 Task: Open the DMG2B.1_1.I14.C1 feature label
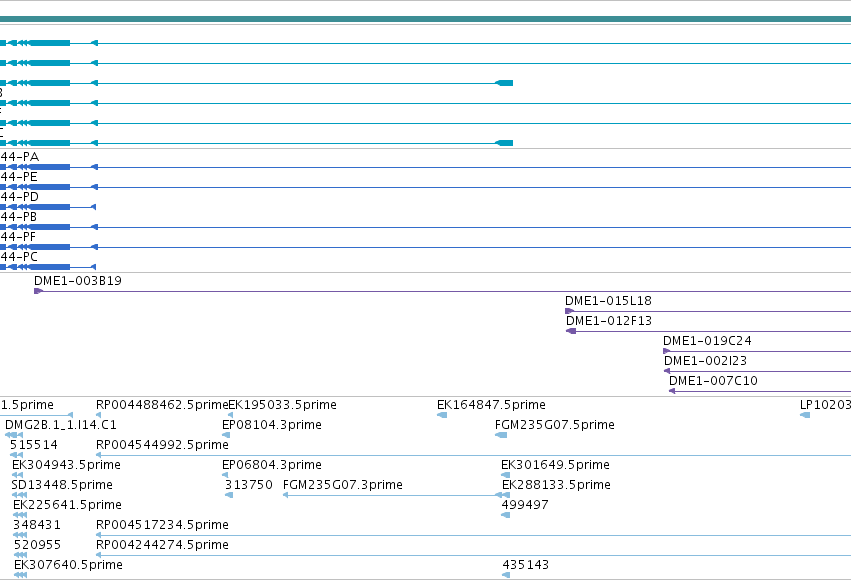[x=61, y=425]
